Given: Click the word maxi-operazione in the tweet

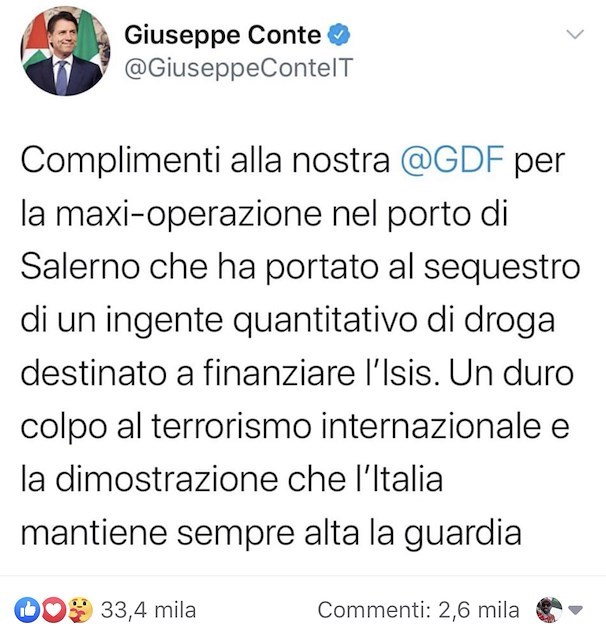Looking at the screenshot, I should coord(189,214).
